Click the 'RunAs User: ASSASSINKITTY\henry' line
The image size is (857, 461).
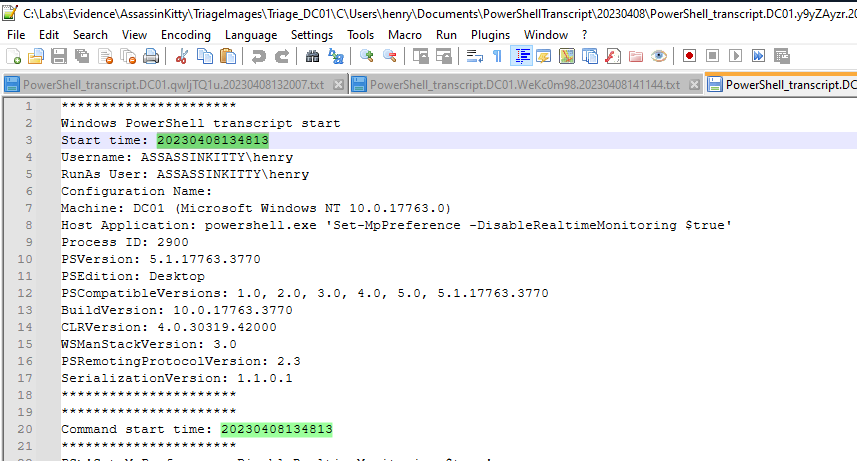pyautogui.click(x=185, y=174)
